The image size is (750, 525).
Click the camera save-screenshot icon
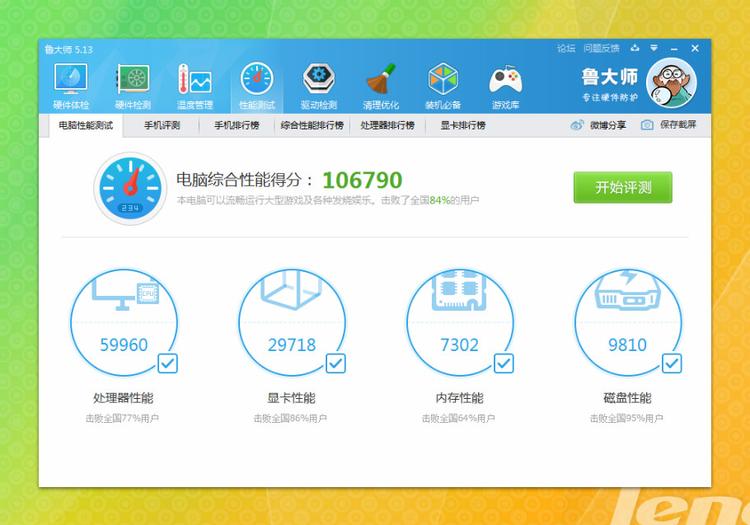[647, 125]
